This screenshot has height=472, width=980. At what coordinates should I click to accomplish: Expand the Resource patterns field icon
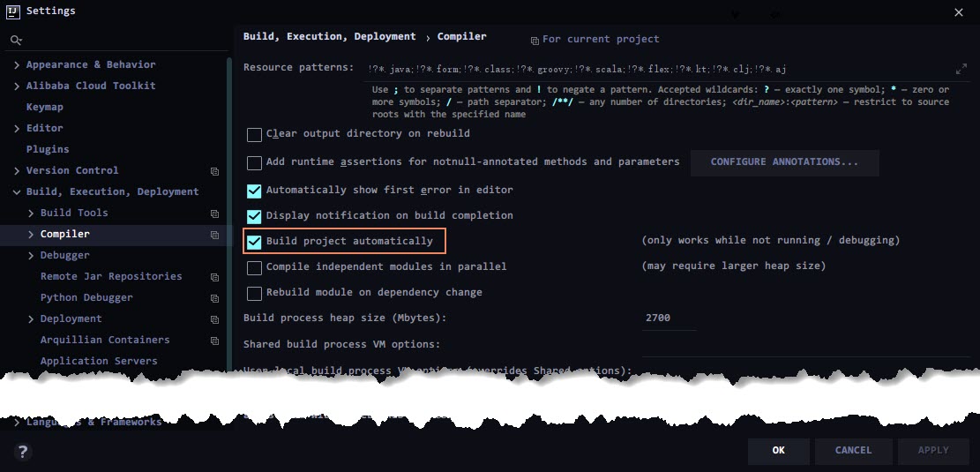pos(961,69)
